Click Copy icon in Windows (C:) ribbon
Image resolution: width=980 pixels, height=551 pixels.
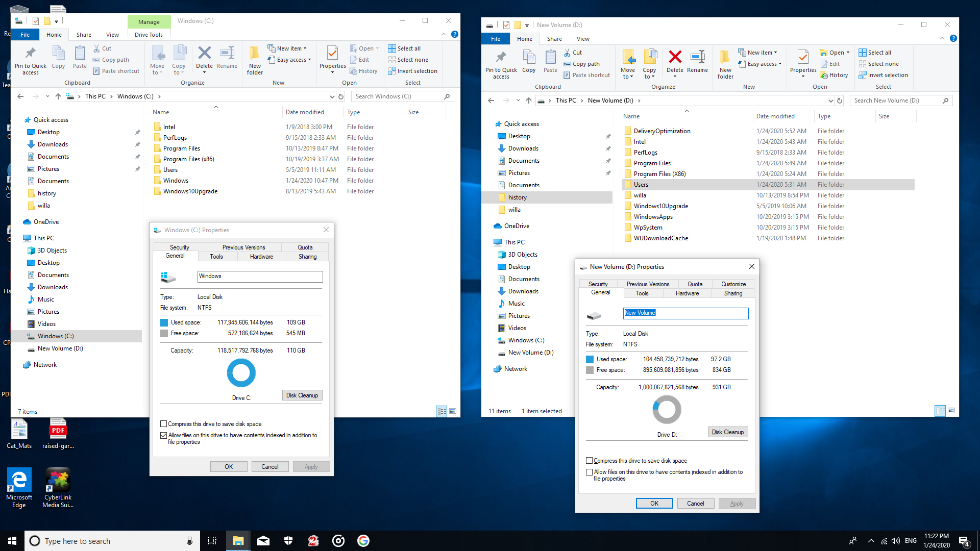(58, 57)
